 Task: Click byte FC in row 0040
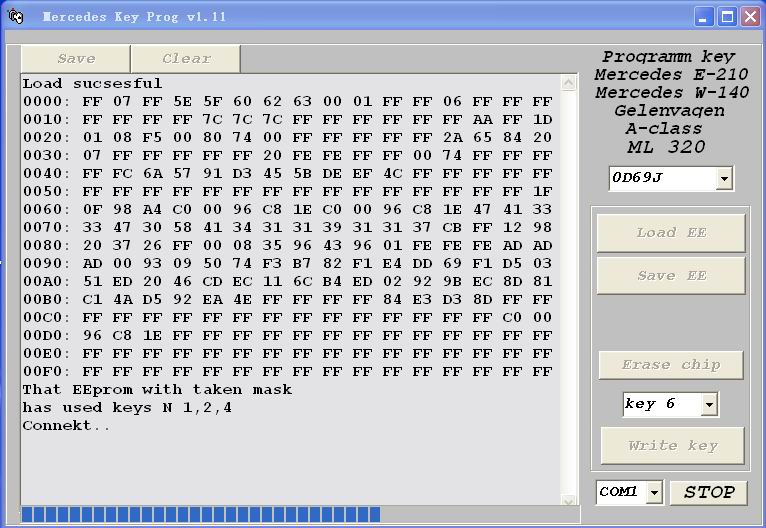coord(122,173)
